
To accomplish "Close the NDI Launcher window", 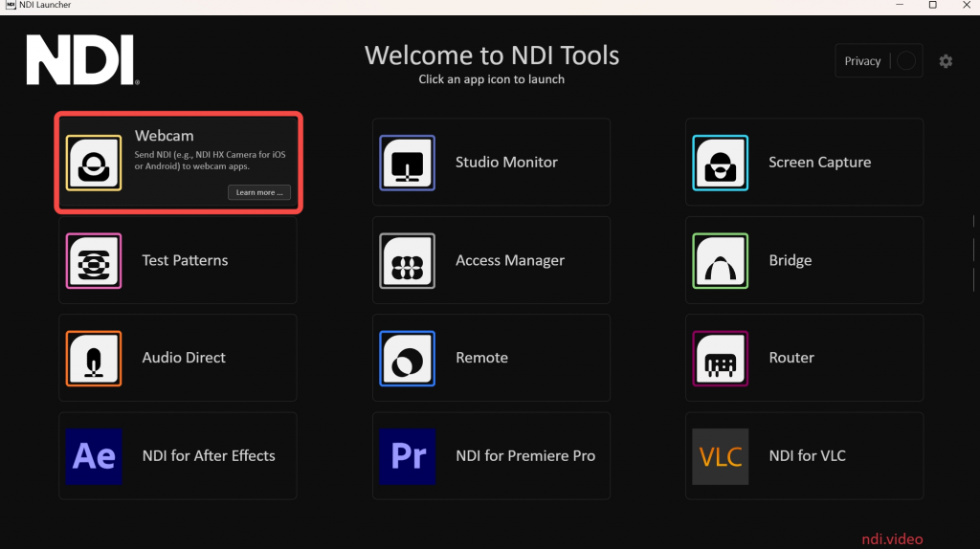I will pos(967,5).
